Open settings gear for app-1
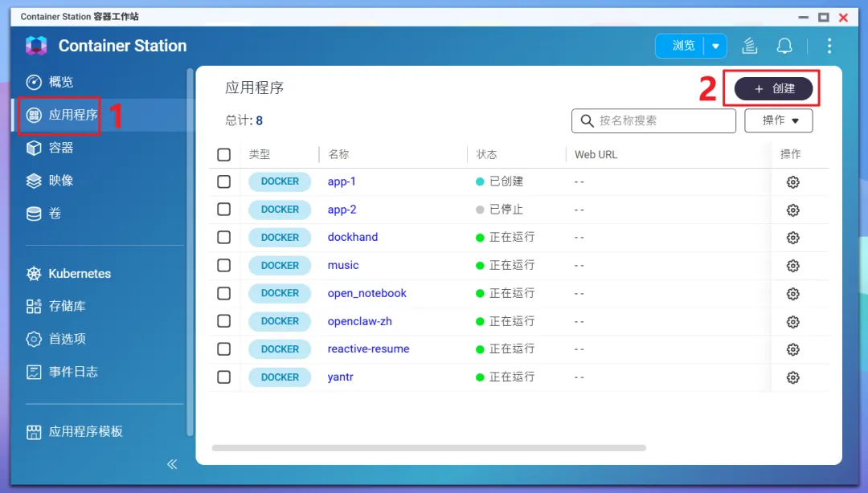The width and height of the screenshot is (868, 493). coord(792,182)
